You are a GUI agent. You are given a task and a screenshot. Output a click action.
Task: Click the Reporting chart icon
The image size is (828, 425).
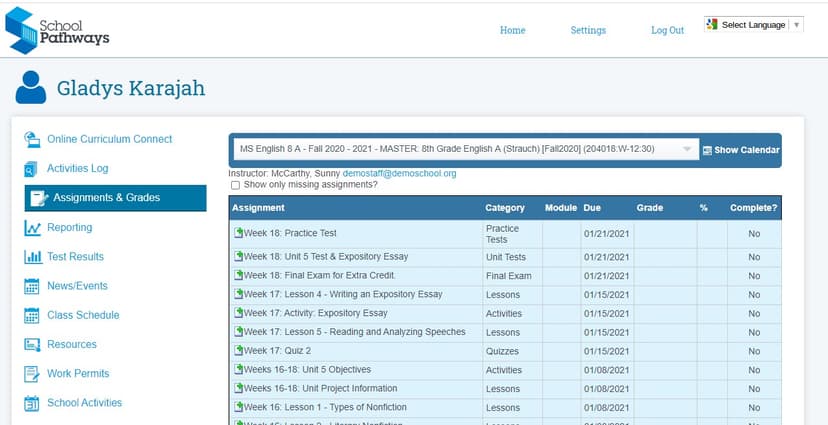pos(33,228)
